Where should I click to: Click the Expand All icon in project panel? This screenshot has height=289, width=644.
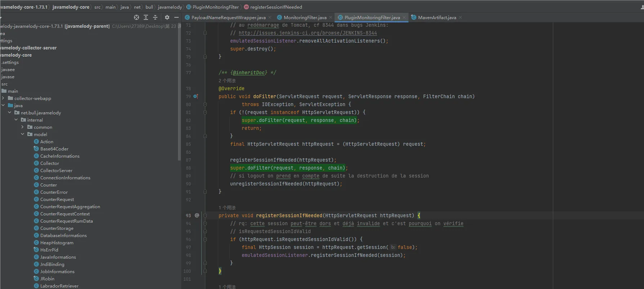click(x=146, y=17)
